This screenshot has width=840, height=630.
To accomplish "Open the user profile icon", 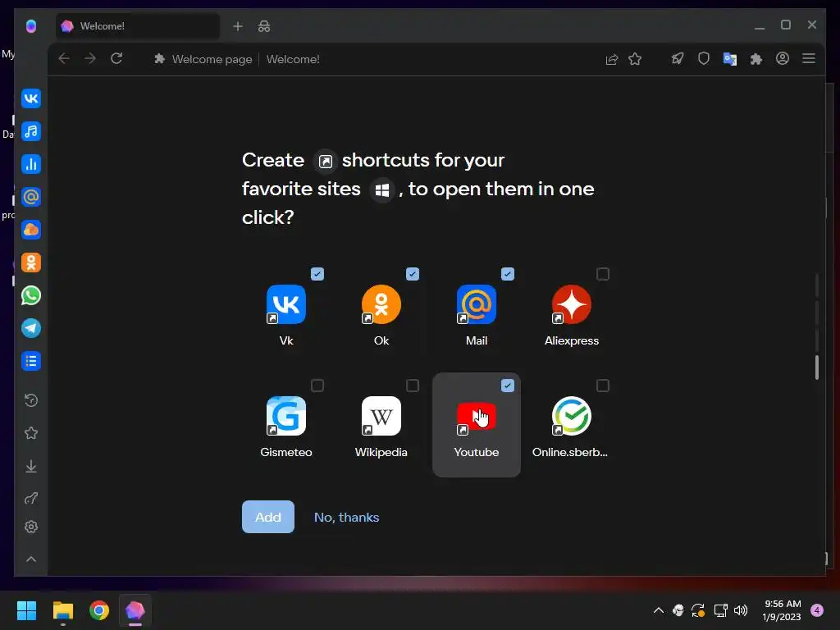I will coord(782,58).
